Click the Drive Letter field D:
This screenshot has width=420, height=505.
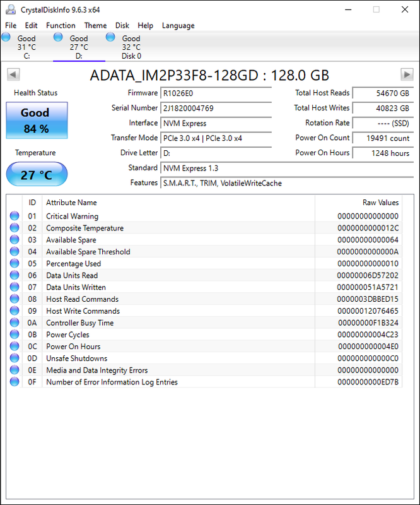click(x=216, y=153)
